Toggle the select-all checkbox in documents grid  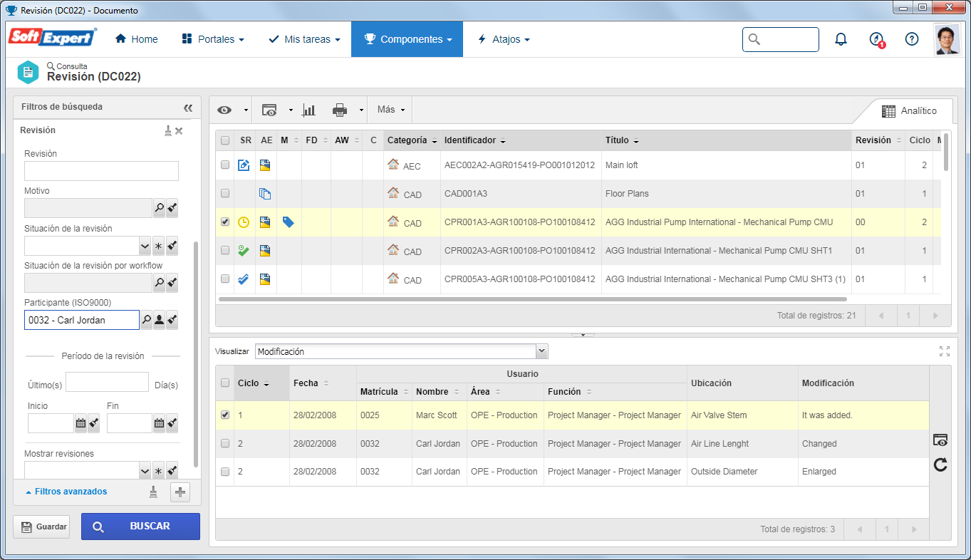225,140
